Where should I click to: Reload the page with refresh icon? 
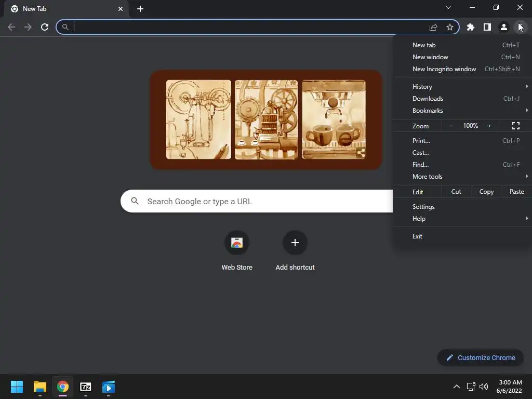pyautogui.click(x=45, y=27)
